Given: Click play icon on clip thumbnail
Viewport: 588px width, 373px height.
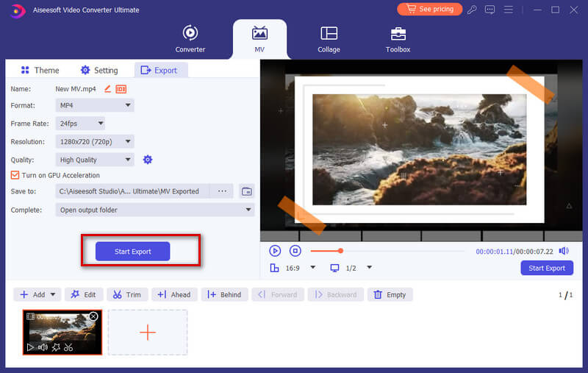Looking at the screenshot, I should (30, 347).
